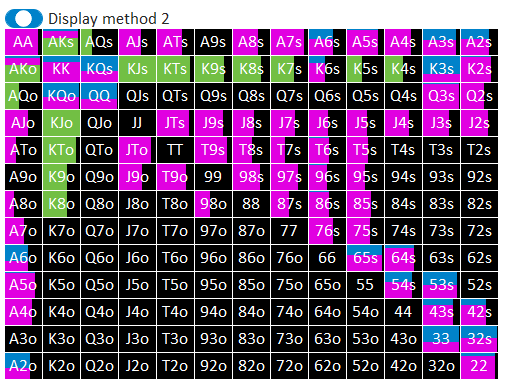
Task: Click the 43s cell
Action: (441, 312)
